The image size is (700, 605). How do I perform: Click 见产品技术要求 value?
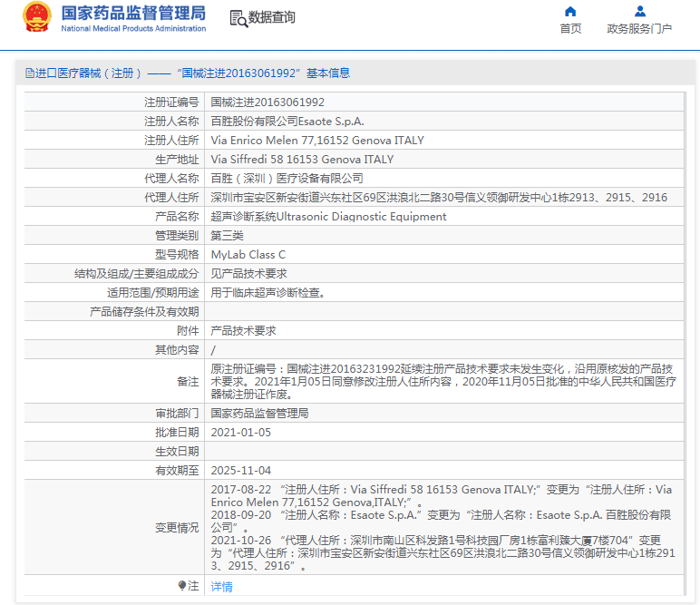click(x=248, y=274)
